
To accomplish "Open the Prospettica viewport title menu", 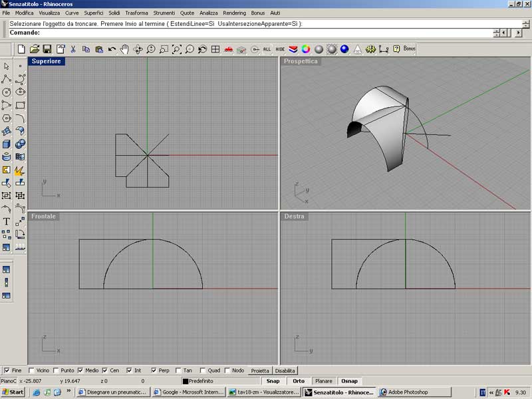I will pyautogui.click(x=301, y=61).
